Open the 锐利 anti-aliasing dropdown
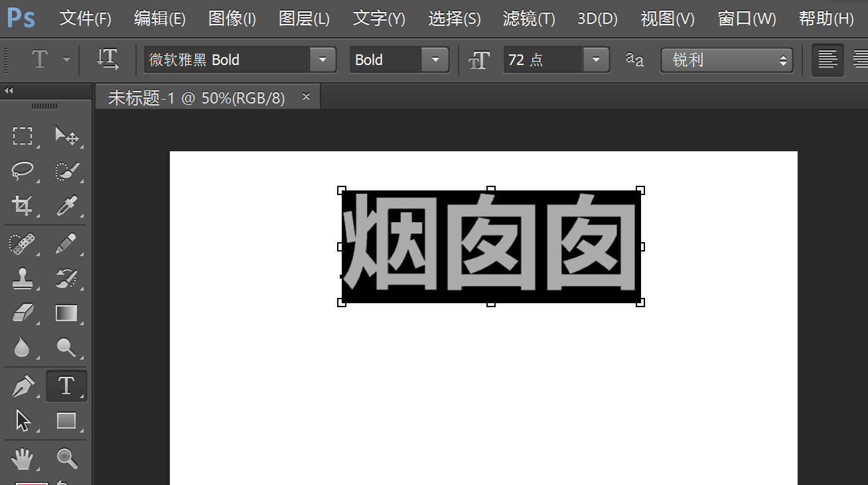Image resolution: width=868 pixels, height=485 pixels. [727, 60]
